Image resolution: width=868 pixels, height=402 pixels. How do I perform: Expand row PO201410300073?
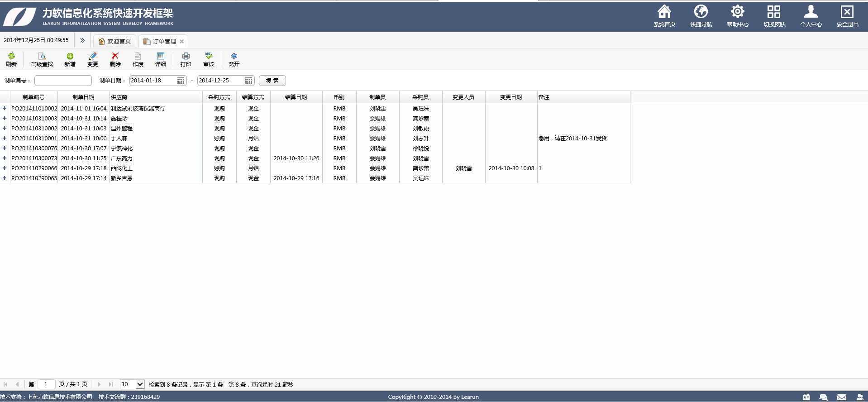[x=5, y=158]
